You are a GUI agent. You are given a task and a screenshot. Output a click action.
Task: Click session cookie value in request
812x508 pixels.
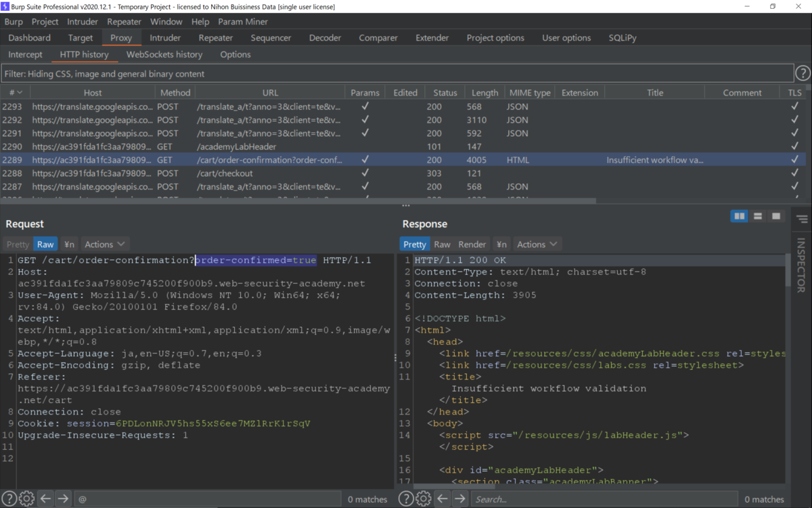point(212,423)
